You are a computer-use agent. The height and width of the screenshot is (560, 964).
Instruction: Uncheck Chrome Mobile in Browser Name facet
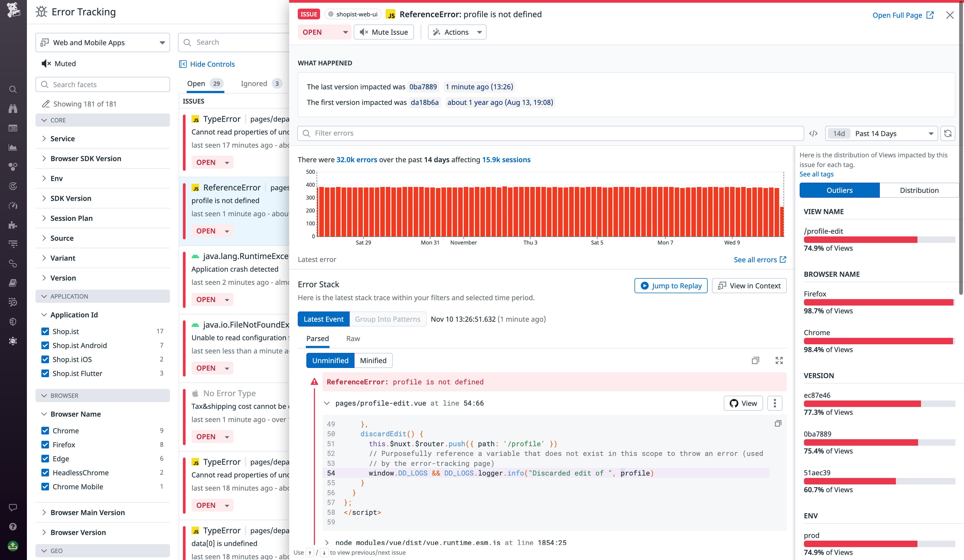pos(45,487)
